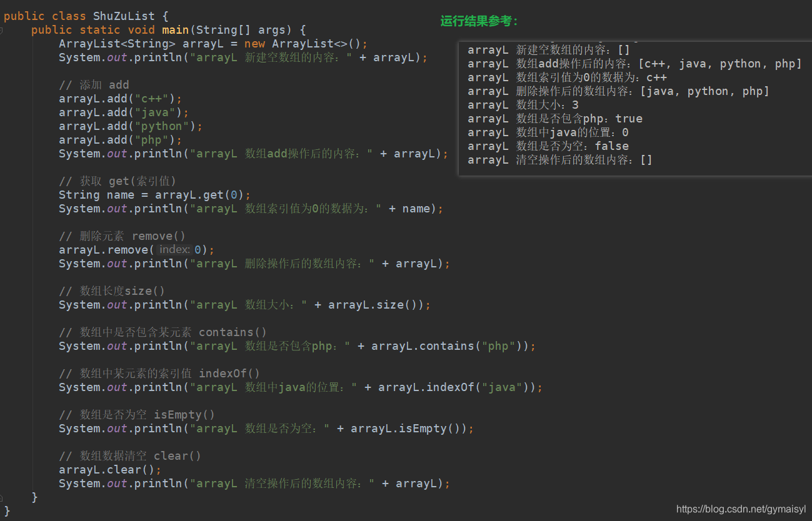This screenshot has width=812, height=521.
Task: Click the comment '// 数组中某元素的索引值 indexOf()'
Action: pyautogui.click(x=159, y=374)
